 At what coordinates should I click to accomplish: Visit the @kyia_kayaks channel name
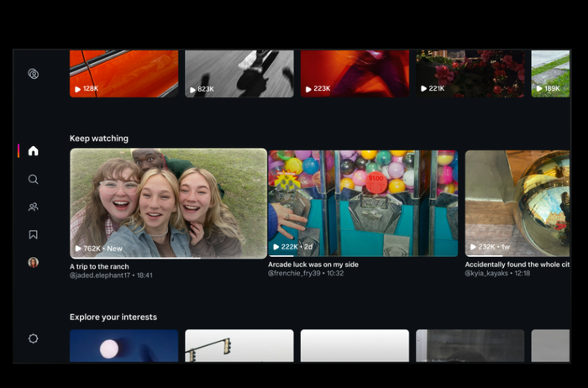pyautogui.click(x=486, y=273)
